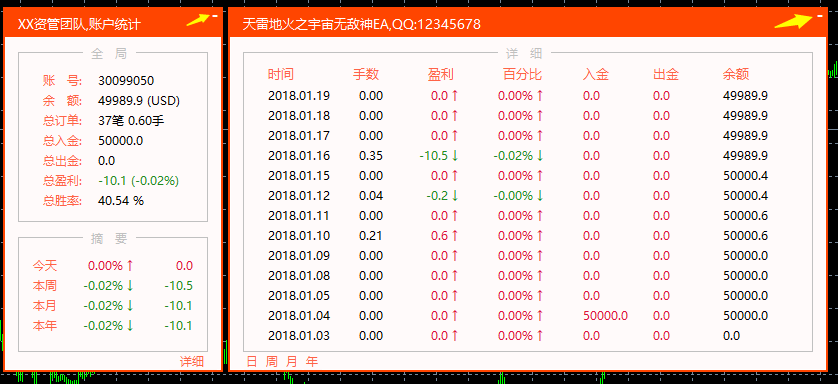Viewport: 838px width, 384px height.
Task: Switch to the 周 weekly view tab
Action: point(271,362)
